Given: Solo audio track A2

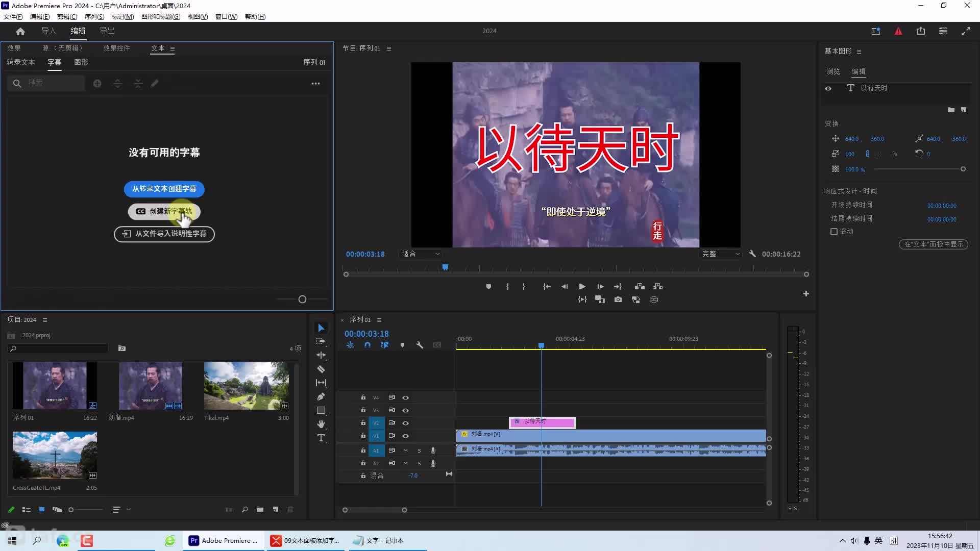Looking at the screenshot, I should (x=419, y=463).
